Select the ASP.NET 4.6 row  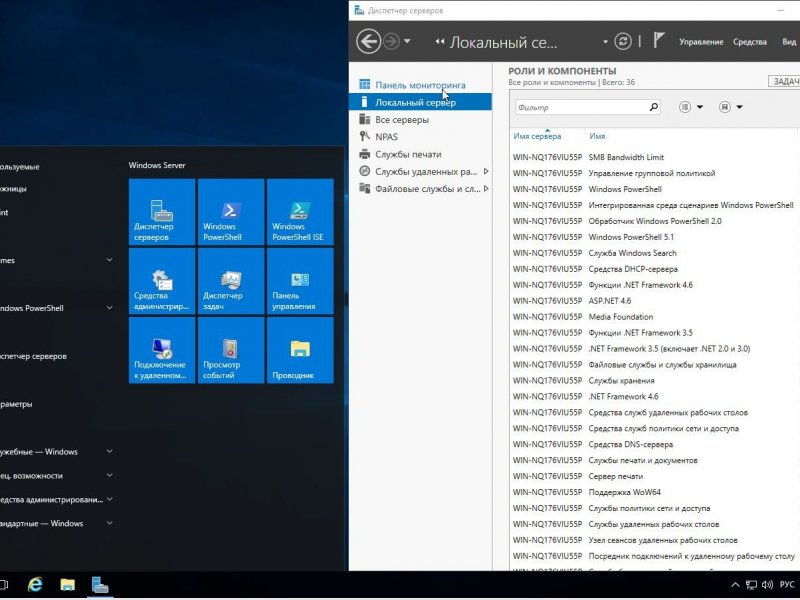654,301
